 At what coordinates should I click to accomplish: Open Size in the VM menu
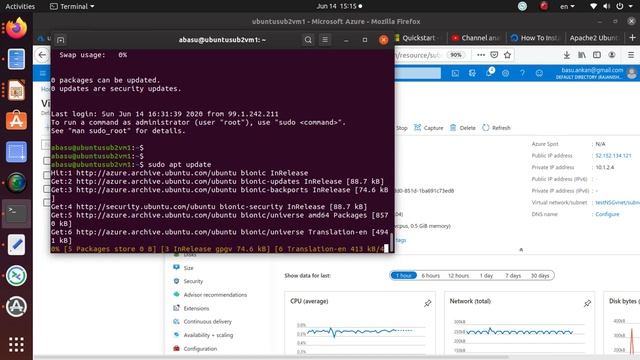tap(189, 268)
